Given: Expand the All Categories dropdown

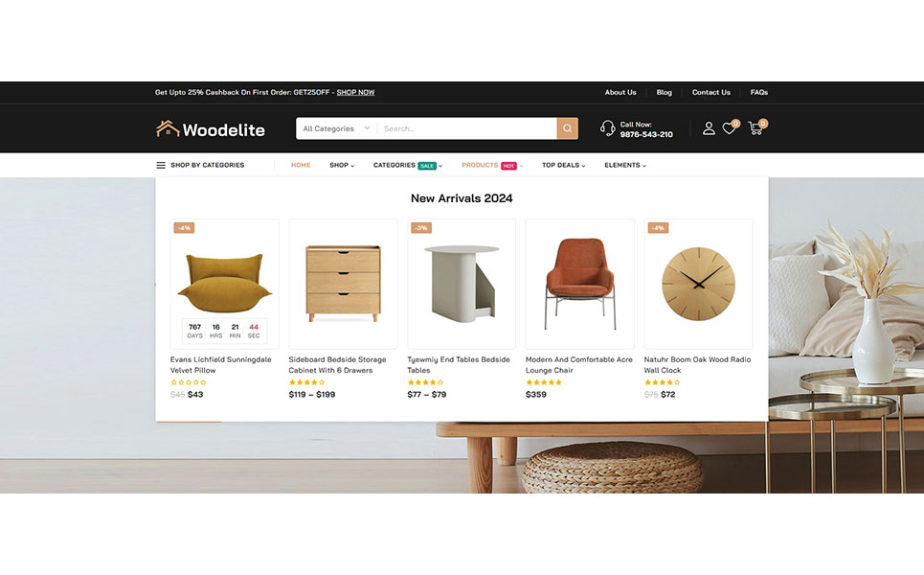Looking at the screenshot, I should 336,128.
